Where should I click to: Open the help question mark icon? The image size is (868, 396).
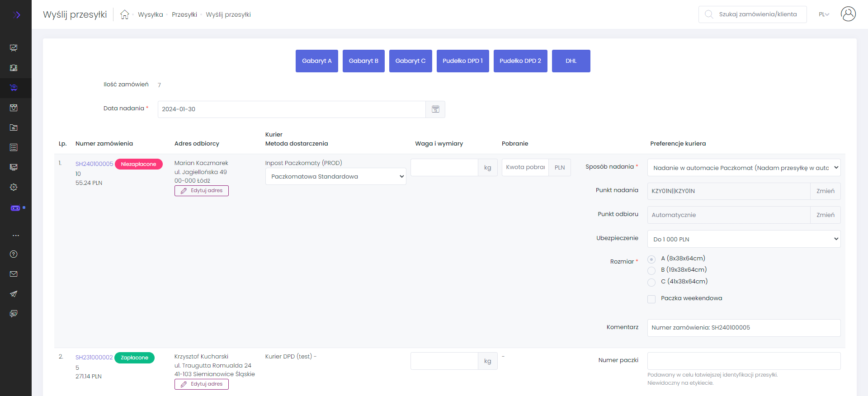click(x=14, y=254)
